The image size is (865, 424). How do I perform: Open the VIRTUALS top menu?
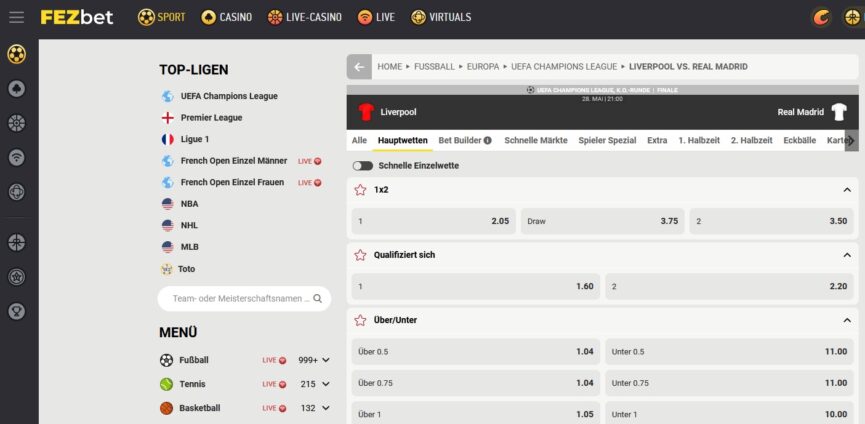point(441,18)
